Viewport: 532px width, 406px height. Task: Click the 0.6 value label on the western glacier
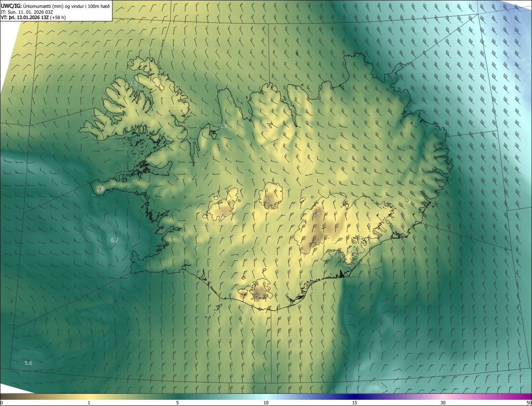tap(225, 215)
